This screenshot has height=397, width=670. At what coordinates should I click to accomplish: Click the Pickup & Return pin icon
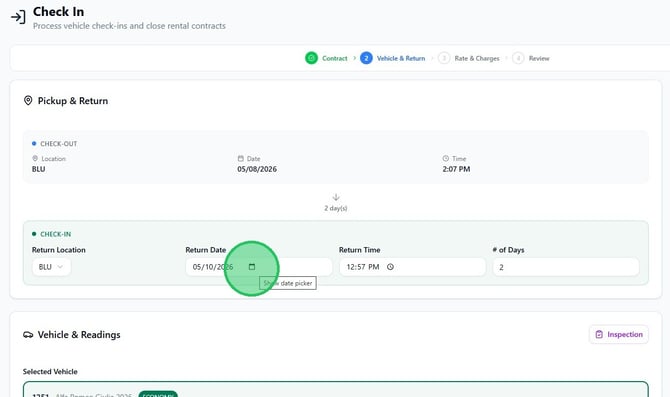[x=28, y=100]
